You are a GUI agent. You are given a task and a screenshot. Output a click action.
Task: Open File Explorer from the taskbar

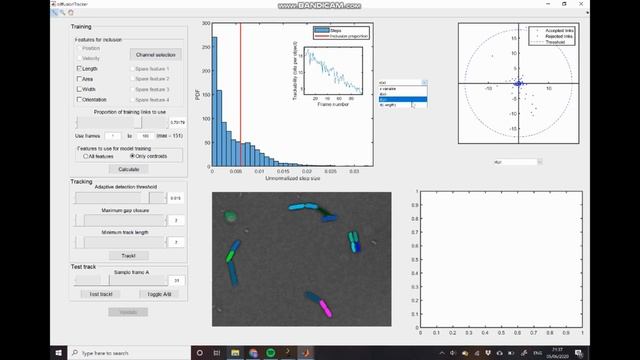point(235,353)
